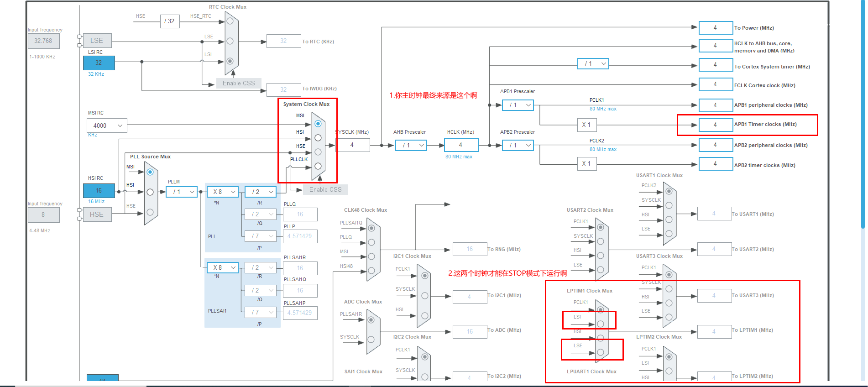Select HSI in the PLL Source Mux
The image size is (868, 387).
[150, 192]
